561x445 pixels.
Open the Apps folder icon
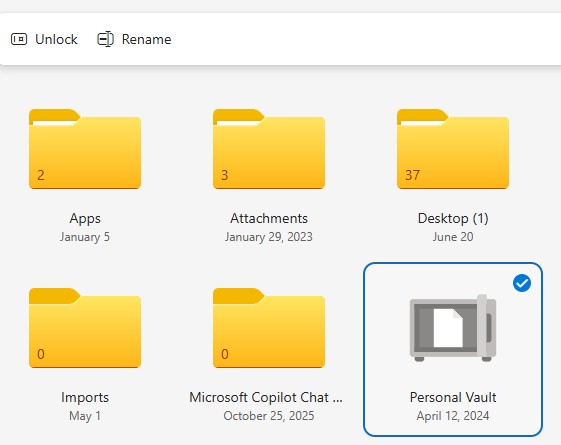click(x=85, y=149)
